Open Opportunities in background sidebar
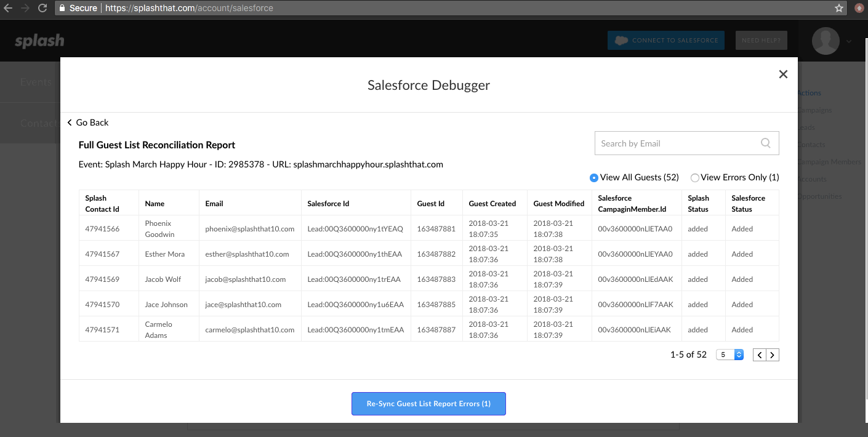Image resolution: width=868 pixels, height=437 pixels. [819, 196]
